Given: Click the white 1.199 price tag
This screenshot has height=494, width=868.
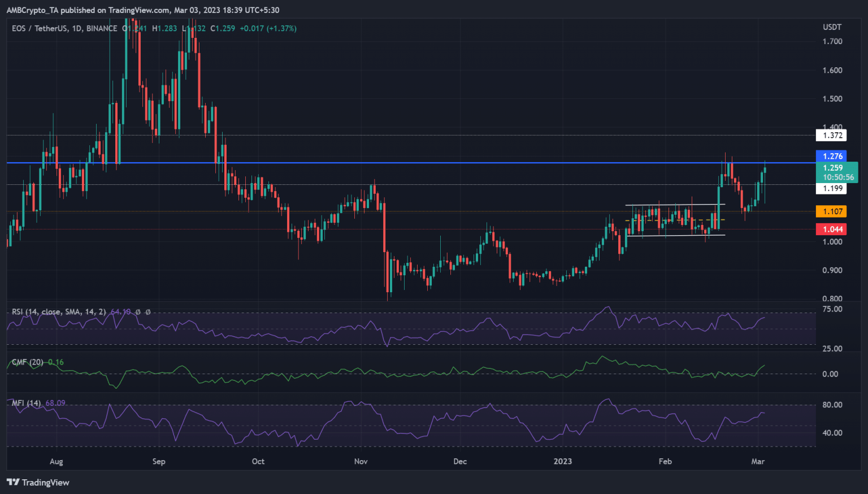Looking at the screenshot, I should [x=832, y=188].
